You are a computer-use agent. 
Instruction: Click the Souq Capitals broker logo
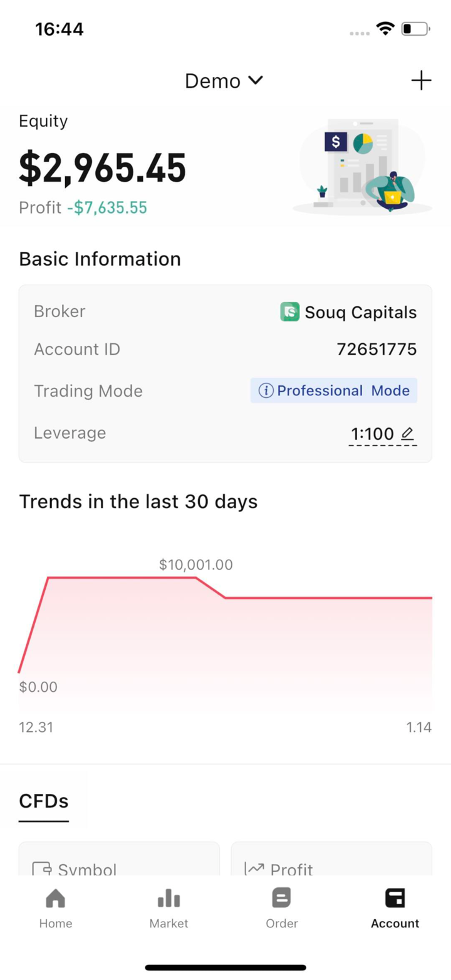289,312
